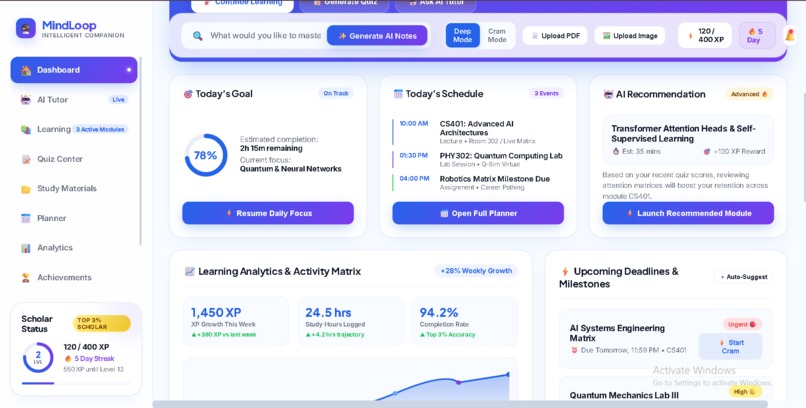This screenshot has width=806, height=408.
Task: Click the Today's Goal target icon
Action: click(188, 94)
